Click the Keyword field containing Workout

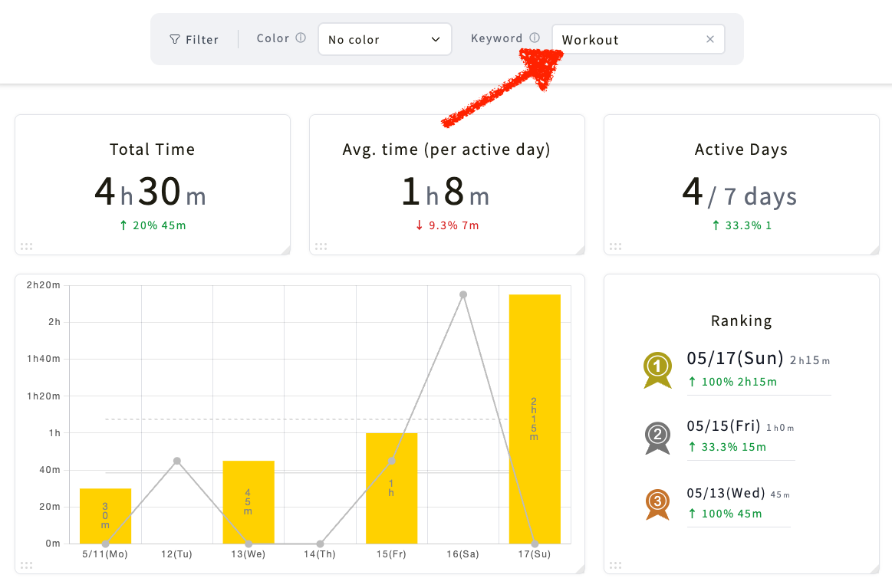pyautogui.click(x=638, y=39)
